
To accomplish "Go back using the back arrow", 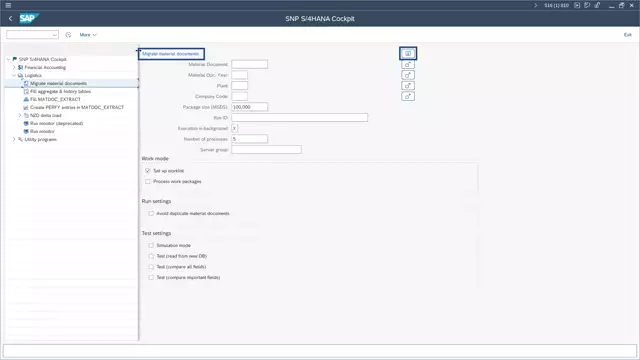I will 11,18.
